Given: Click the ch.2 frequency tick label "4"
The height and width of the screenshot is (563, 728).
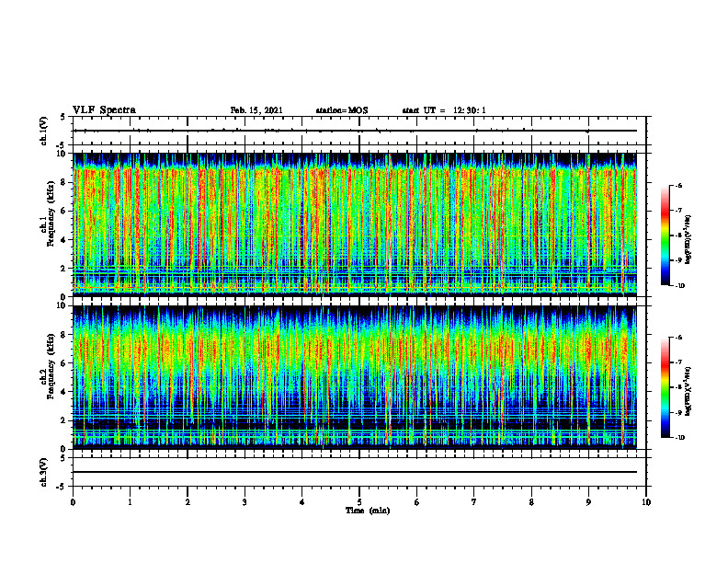Looking at the screenshot, I should click(64, 392).
